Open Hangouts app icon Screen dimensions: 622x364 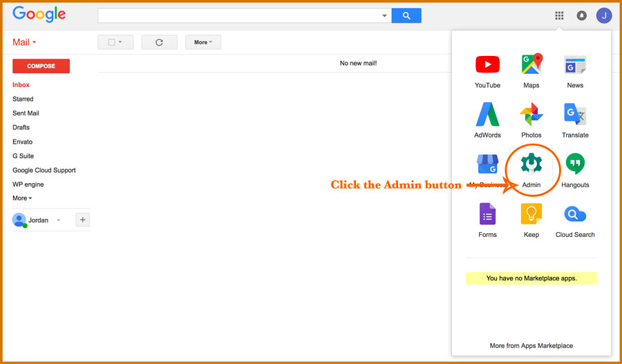point(575,164)
